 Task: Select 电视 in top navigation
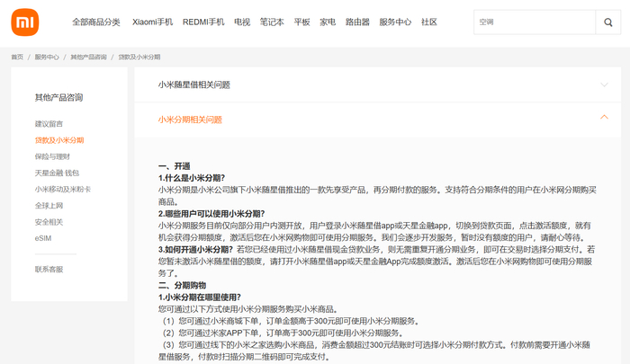pos(242,22)
